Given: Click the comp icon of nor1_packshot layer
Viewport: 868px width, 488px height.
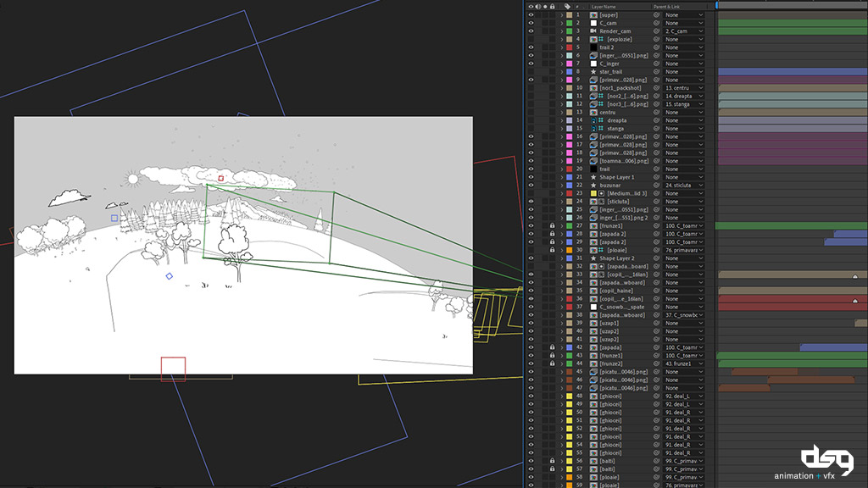Looking at the screenshot, I should [x=593, y=88].
